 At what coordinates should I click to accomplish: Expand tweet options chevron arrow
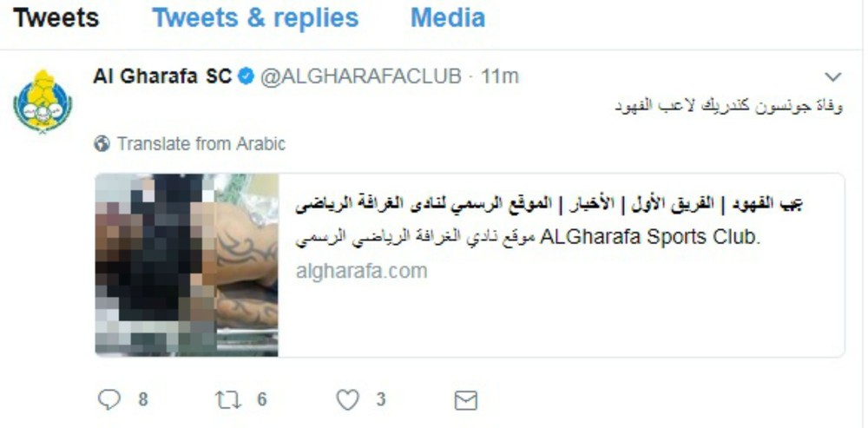833,76
